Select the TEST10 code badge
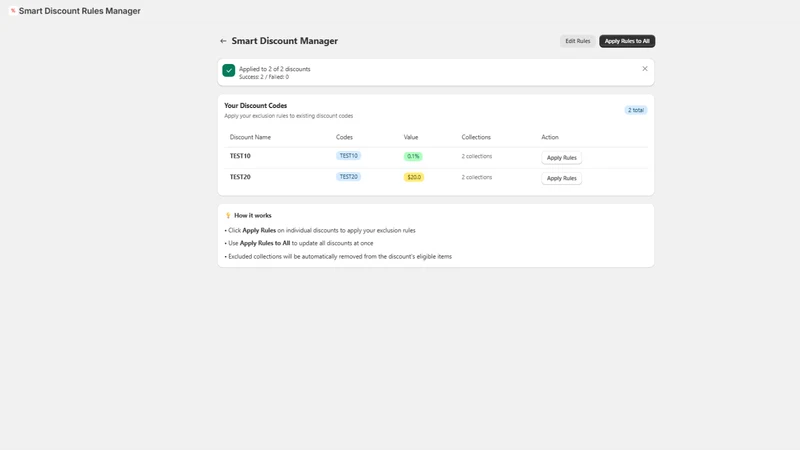 348,156
